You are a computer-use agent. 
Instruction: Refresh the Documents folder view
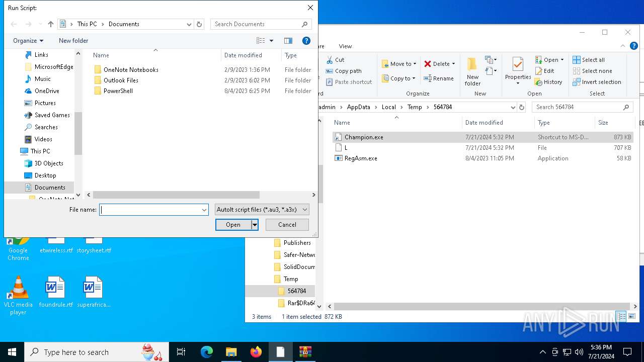pyautogui.click(x=199, y=24)
